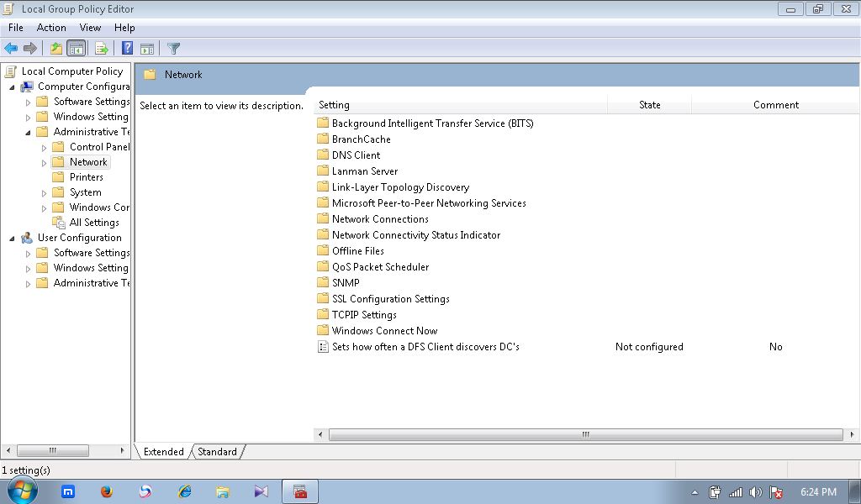Open Help via blue question mark icon
861x504 pixels.
pos(127,48)
